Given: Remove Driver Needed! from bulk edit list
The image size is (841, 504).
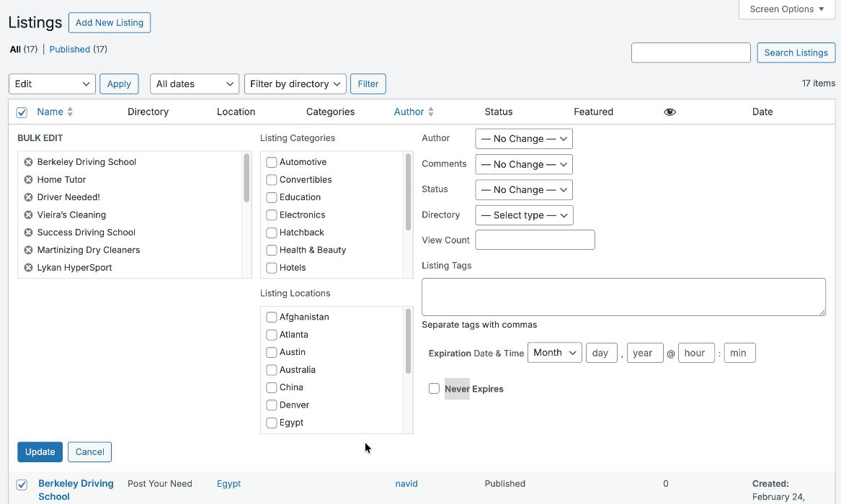Looking at the screenshot, I should pyautogui.click(x=29, y=197).
